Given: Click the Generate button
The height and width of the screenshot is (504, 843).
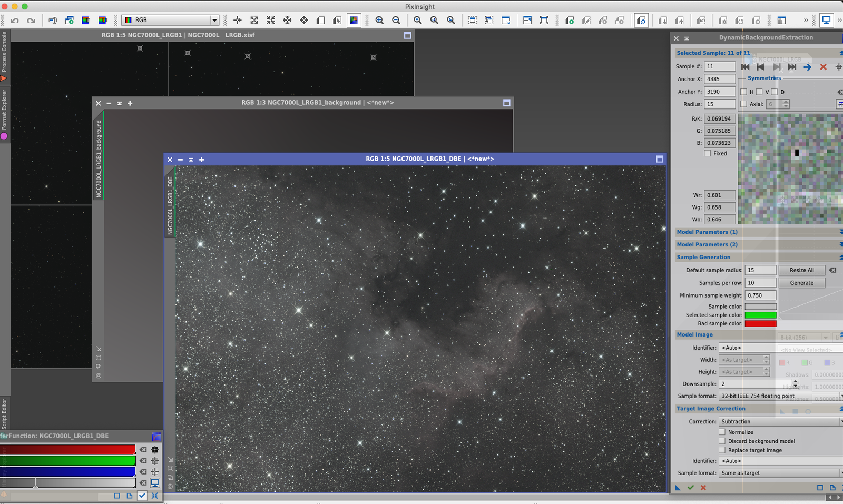Looking at the screenshot, I should tap(801, 283).
